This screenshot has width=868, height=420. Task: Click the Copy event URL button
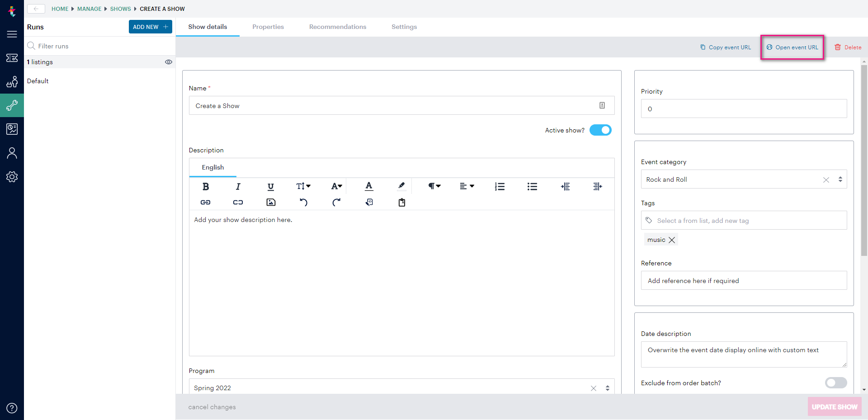click(x=725, y=47)
